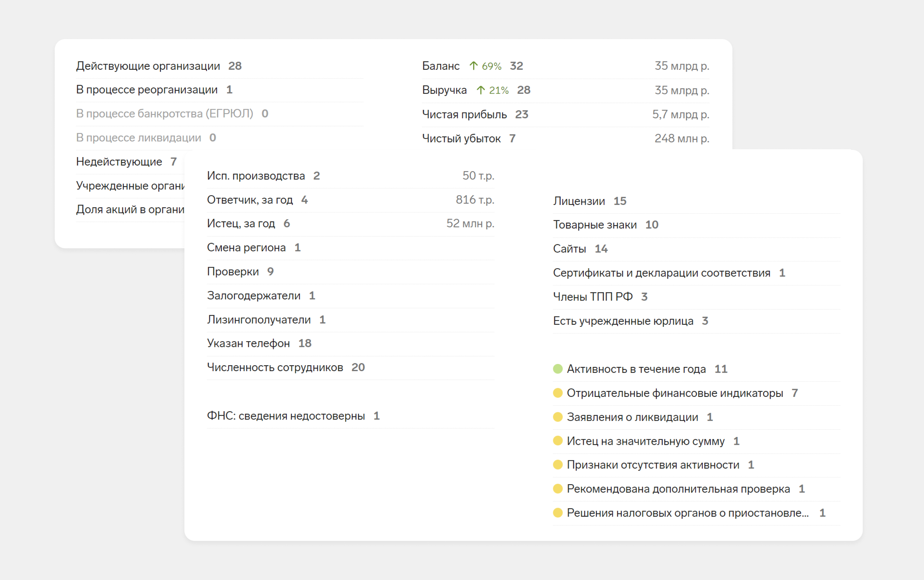Image resolution: width=924 pixels, height=580 pixels.
Task: Click count 28 next to Действующие организации
Action: [235, 66]
